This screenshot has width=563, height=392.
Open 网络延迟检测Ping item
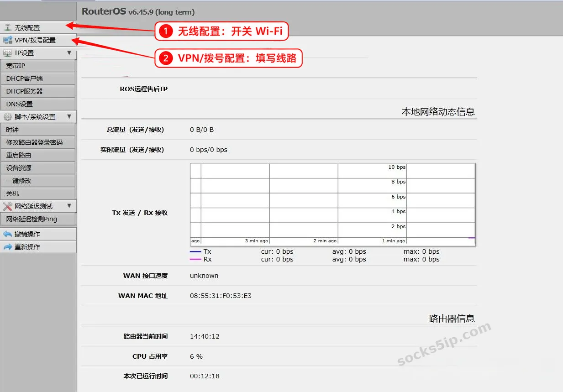pos(38,219)
